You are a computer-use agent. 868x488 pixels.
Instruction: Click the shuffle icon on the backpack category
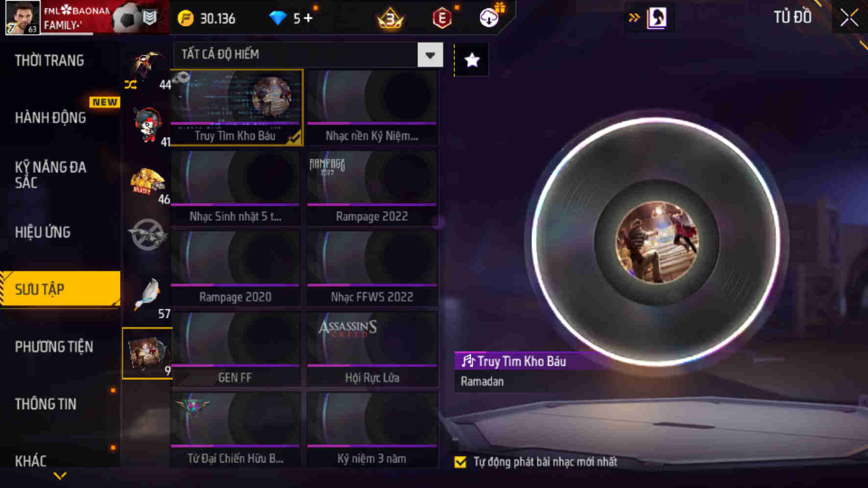[130, 85]
